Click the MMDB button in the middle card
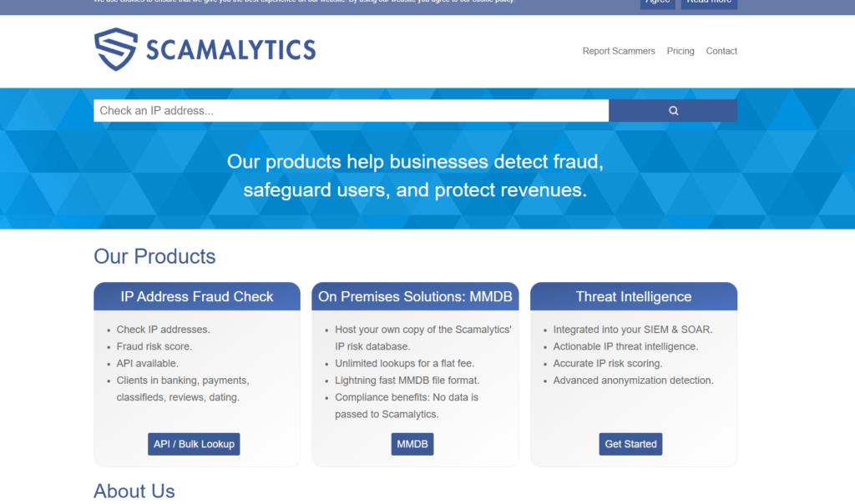855x504 pixels. click(412, 444)
